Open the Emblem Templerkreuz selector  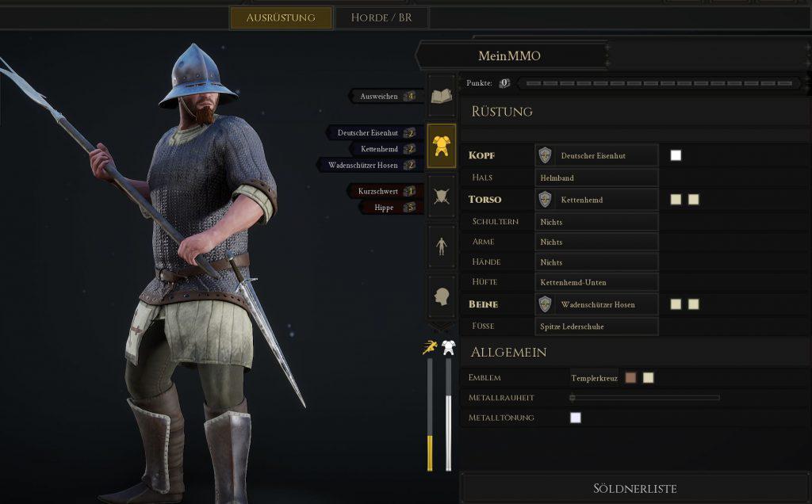click(x=594, y=378)
